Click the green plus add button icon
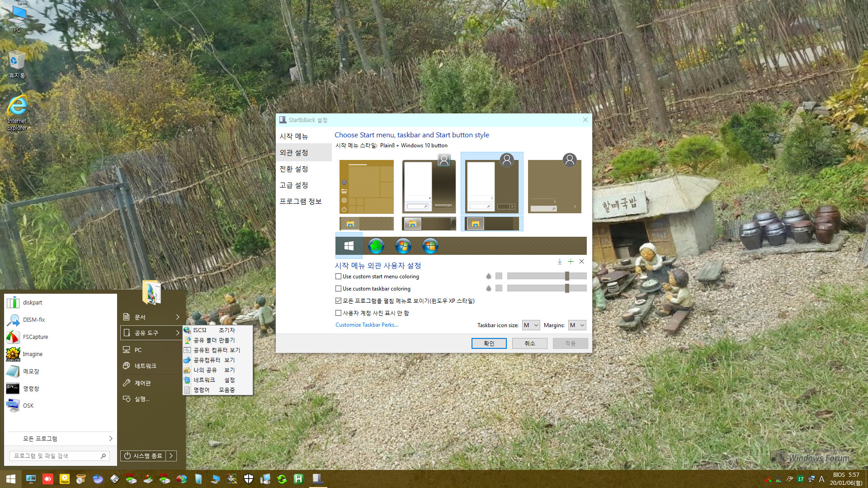The image size is (868, 488). pos(571,262)
